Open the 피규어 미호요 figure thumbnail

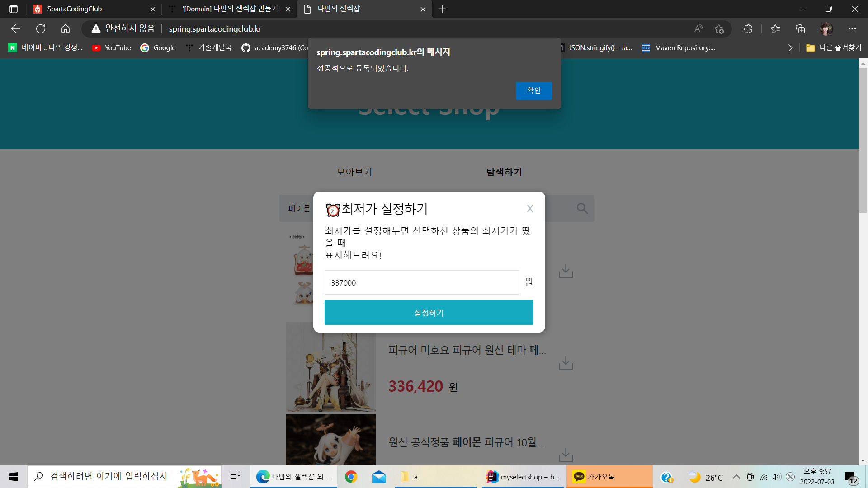click(330, 367)
